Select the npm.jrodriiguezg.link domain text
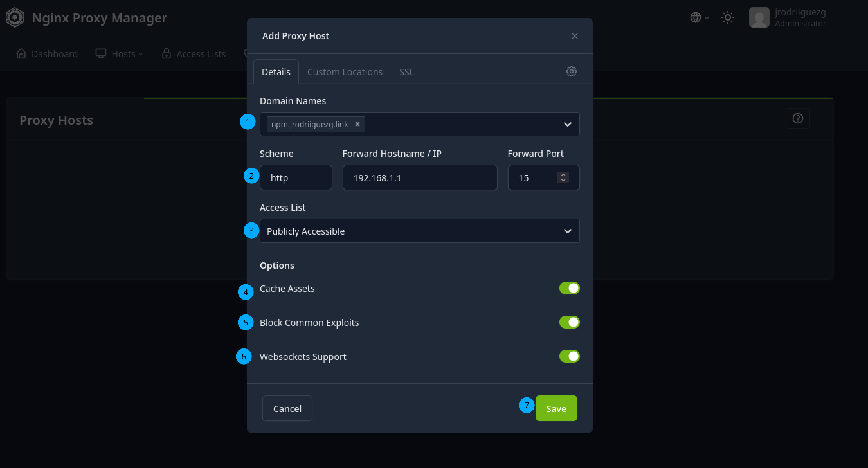 [x=309, y=124]
